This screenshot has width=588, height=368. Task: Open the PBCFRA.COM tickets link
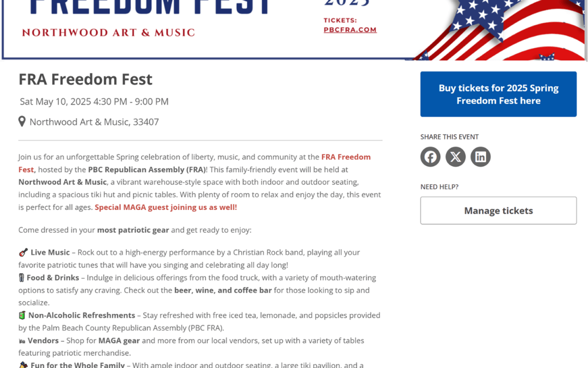(x=350, y=29)
